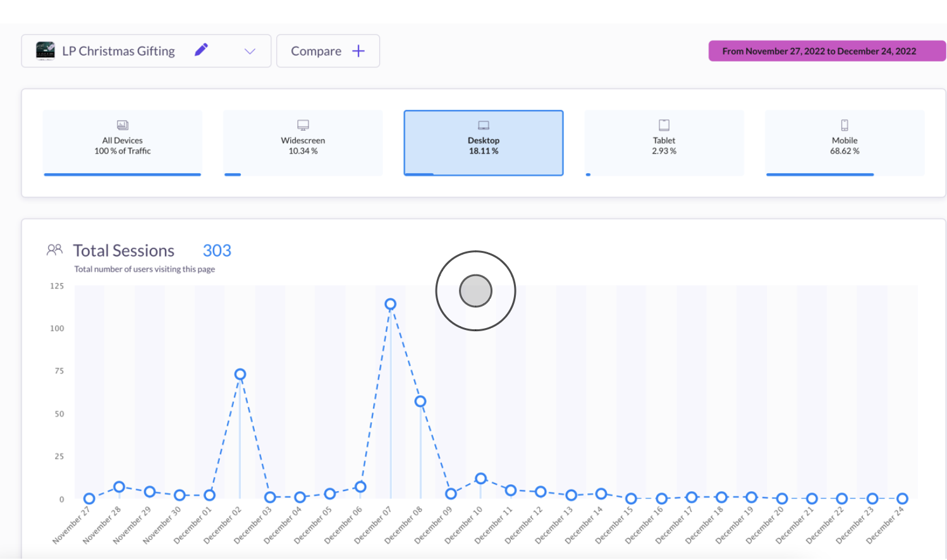This screenshot has width=947, height=560.
Task: Click the Mobile traffic progress bar
Action: [820, 174]
